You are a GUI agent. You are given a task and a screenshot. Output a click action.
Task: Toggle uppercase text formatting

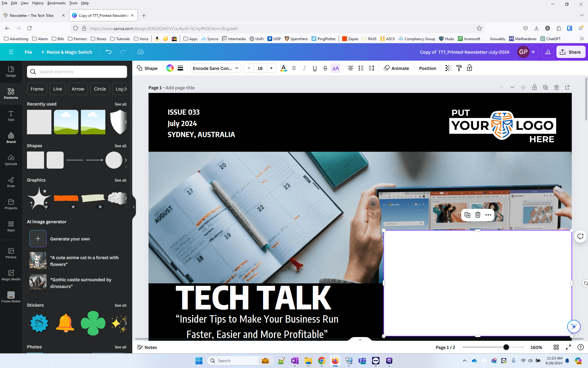[x=336, y=68]
